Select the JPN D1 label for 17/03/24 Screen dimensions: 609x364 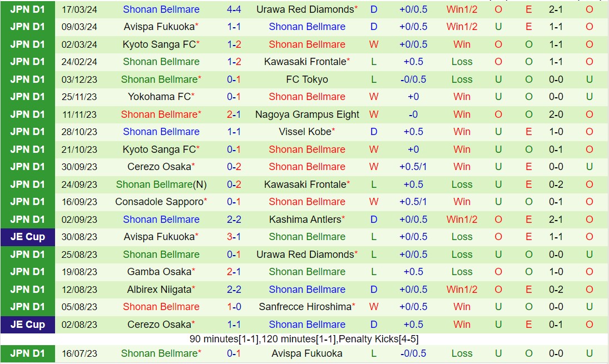pos(27,9)
